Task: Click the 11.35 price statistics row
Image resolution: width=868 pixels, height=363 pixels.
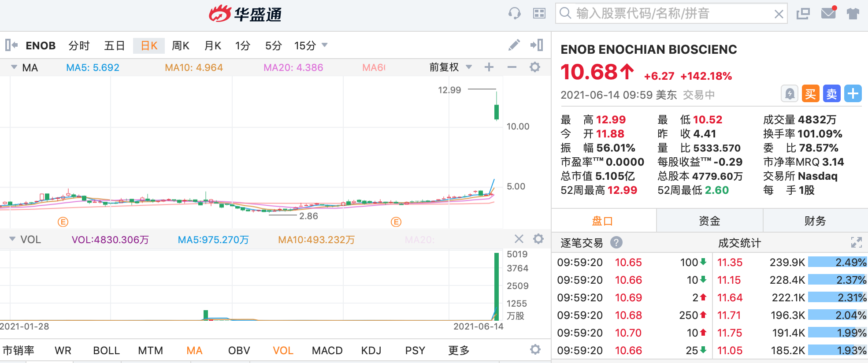Action: (x=791, y=262)
